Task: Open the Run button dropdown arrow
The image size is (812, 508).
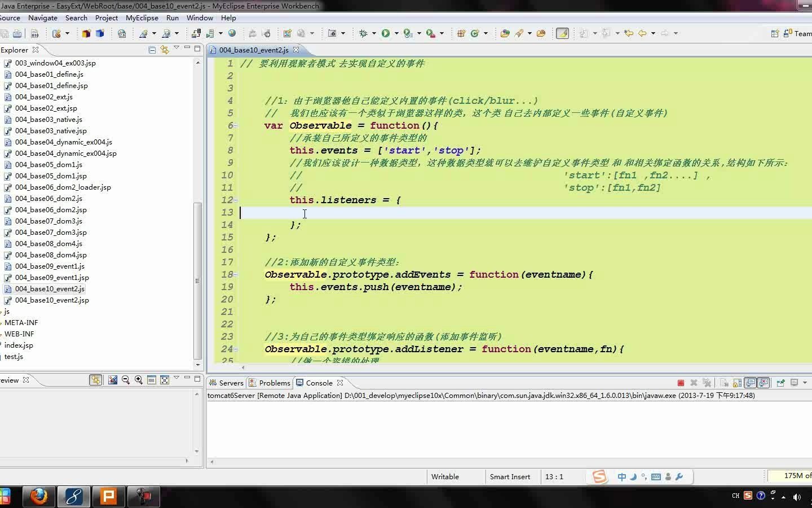Action: pos(396,33)
